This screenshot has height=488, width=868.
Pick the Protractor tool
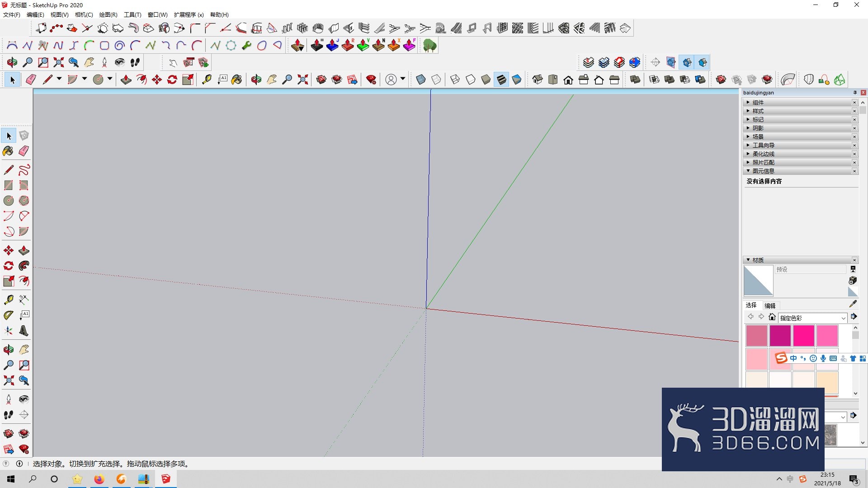click(8, 315)
